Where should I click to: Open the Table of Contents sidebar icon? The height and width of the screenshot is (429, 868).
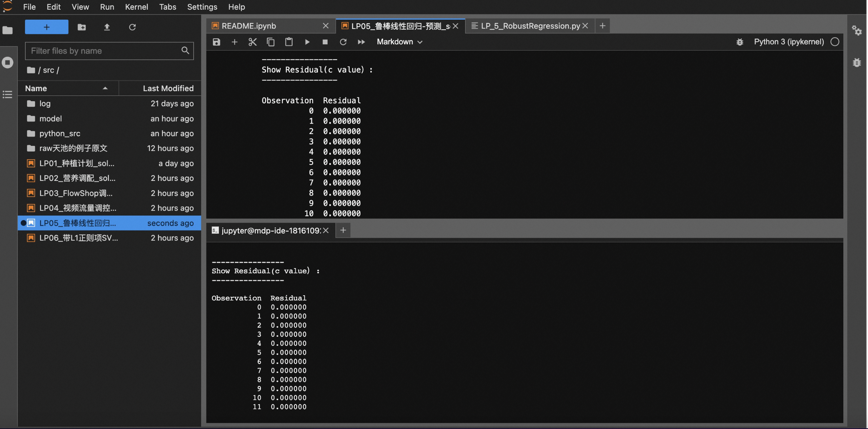point(8,94)
